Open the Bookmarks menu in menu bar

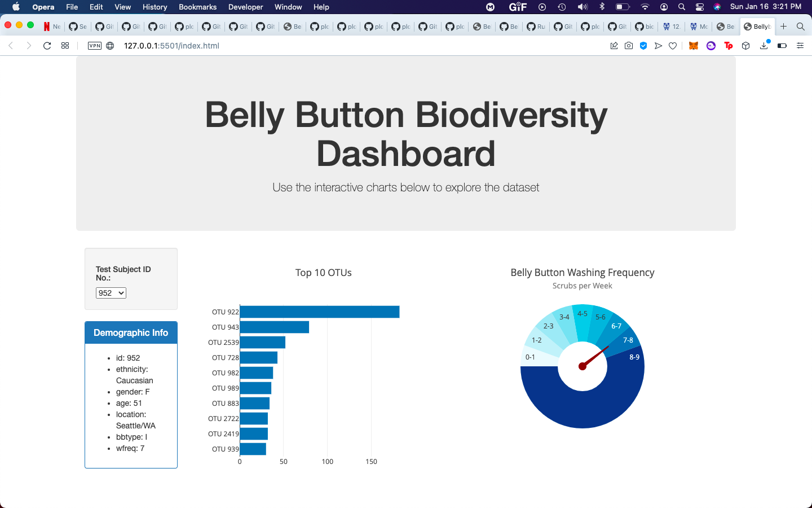197,7
